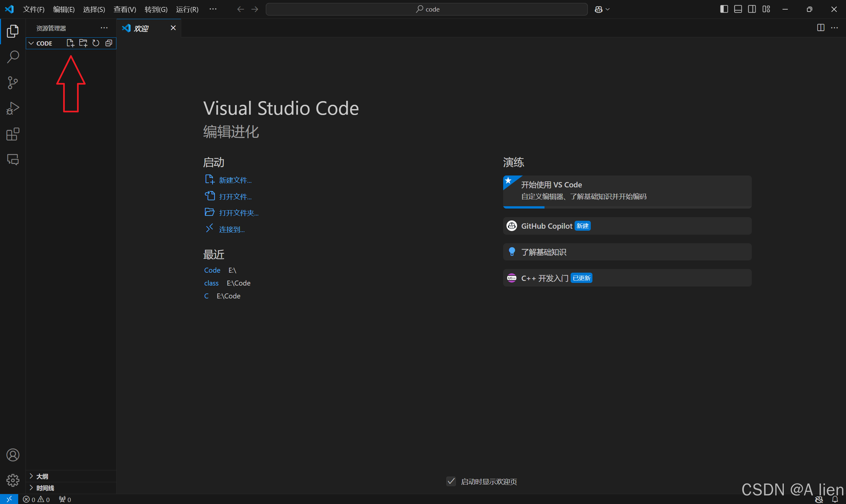Image resolution: width=846 pixels, height=504 pixels.
Task: Click the code search box in title bar
Action: click(x=426, y=9)
